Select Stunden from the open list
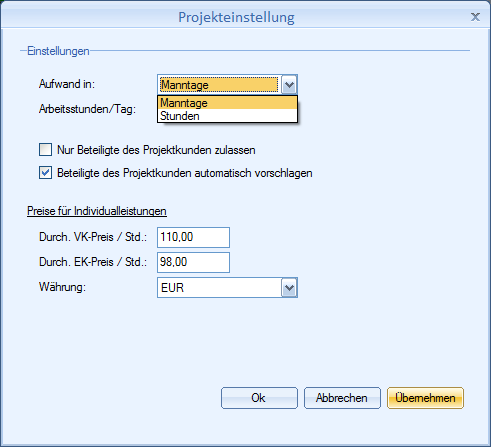Screen dimensions: 491x447 point(227,116)
